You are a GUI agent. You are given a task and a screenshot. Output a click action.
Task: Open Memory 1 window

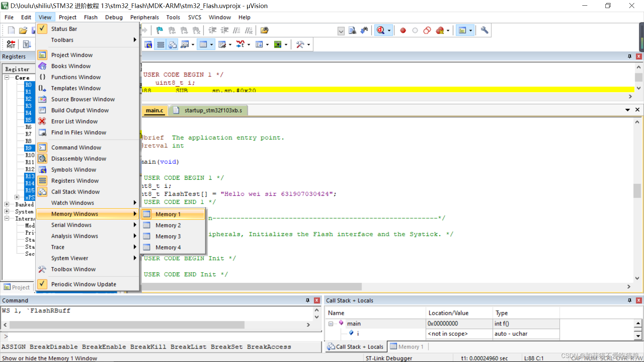(168, 214)
